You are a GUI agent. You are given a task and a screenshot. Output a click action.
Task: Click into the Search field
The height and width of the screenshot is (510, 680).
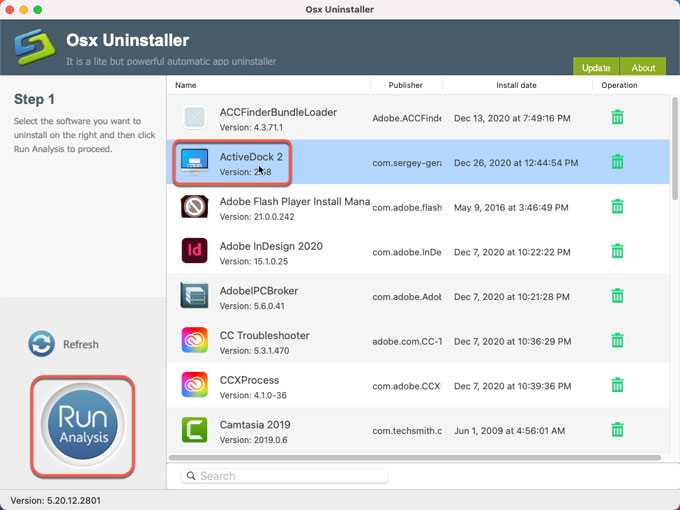[x=284, y=476]
